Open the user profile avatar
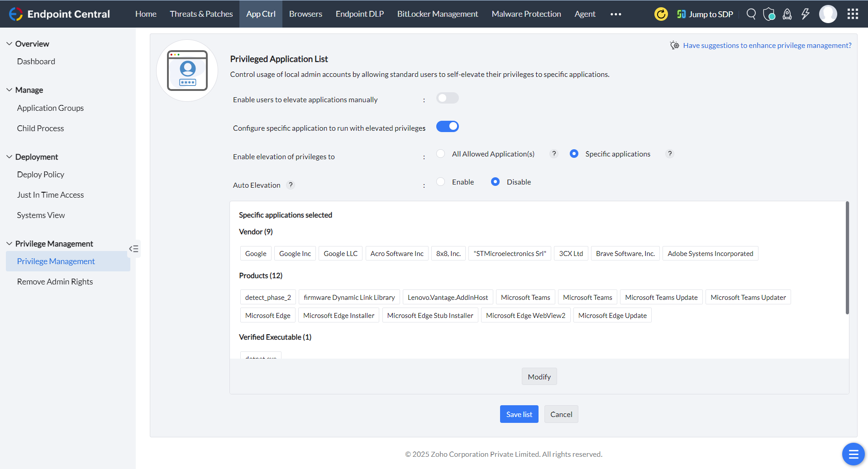The width and height of the screenshot is (868, 469). point(828,14)
